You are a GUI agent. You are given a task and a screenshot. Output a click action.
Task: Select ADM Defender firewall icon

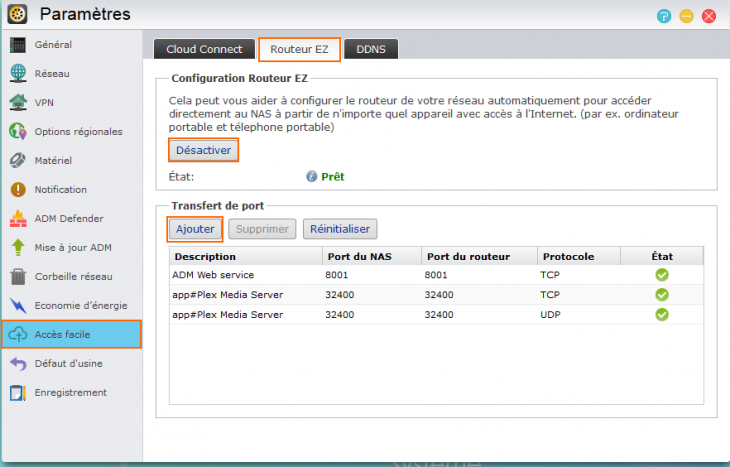[18, 218]
